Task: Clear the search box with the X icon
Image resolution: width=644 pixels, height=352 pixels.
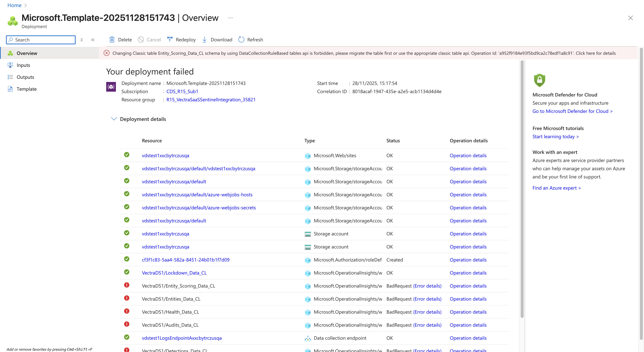Action: 81,40
